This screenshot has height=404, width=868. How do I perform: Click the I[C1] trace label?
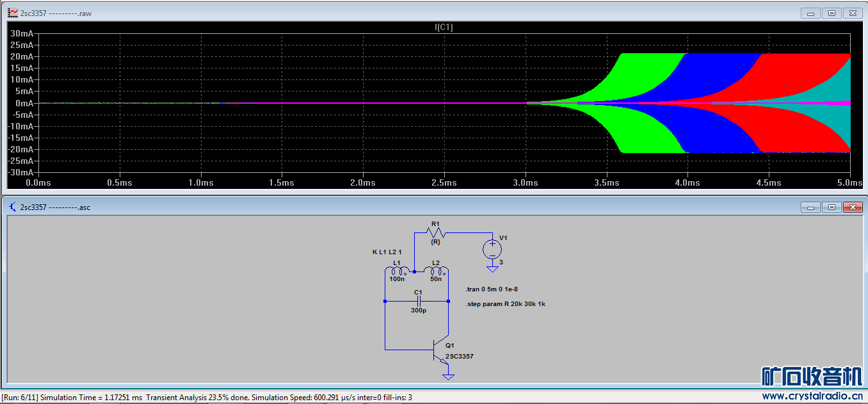(444, 28)
